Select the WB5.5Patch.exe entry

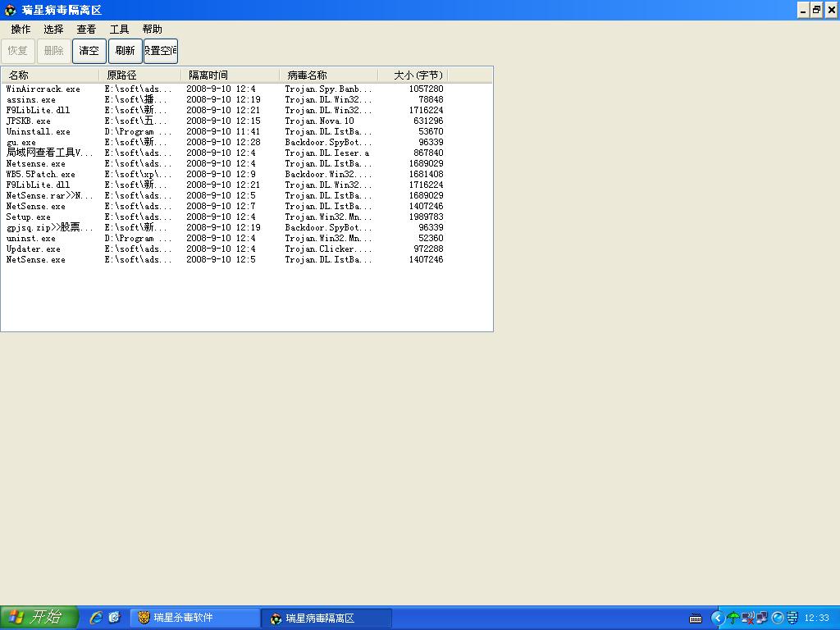(41, 175)
